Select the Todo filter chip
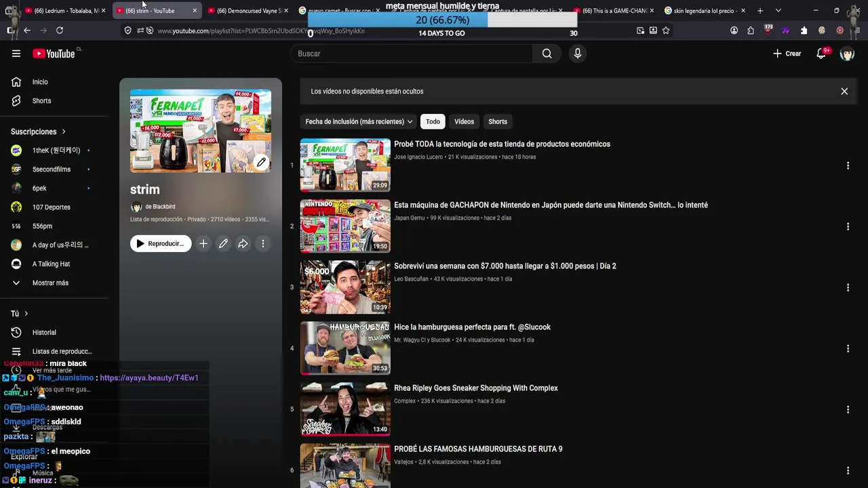This screenshot has height=488, width=868. [x=433, y=122]
